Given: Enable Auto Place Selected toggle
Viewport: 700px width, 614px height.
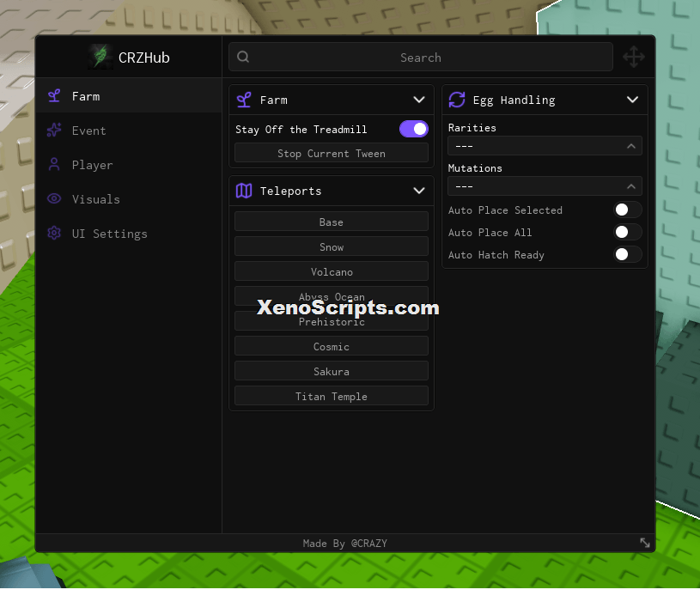Looking at the screenshot, I should click(628, 210).
